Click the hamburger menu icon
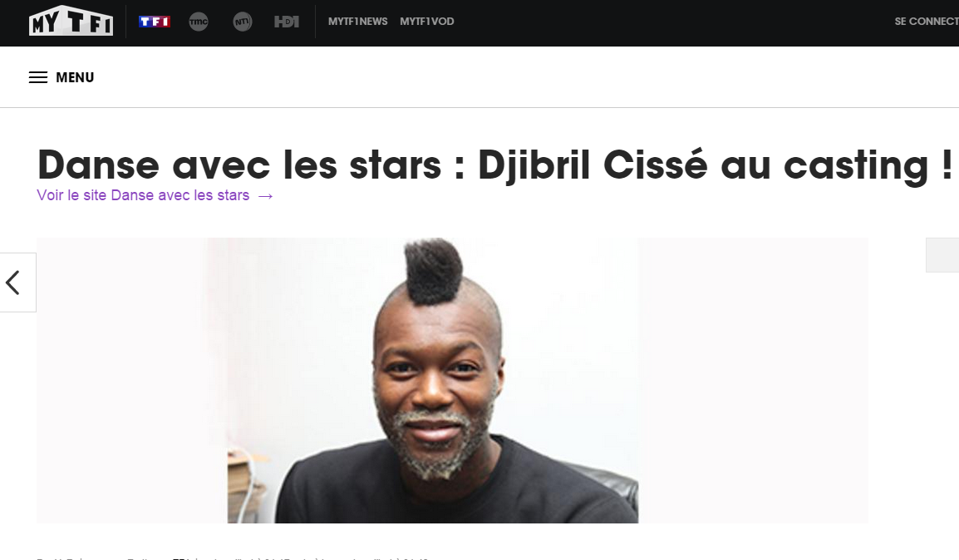 tap(38, 77)
